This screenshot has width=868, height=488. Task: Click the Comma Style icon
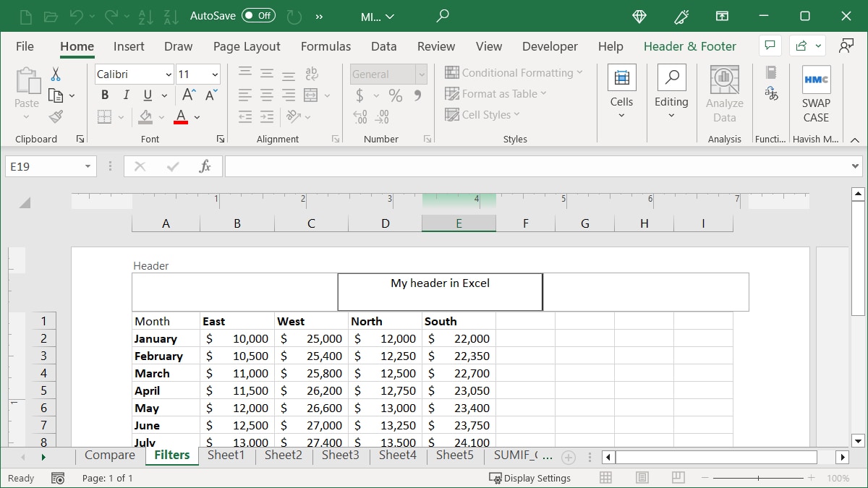coord(417,94)
